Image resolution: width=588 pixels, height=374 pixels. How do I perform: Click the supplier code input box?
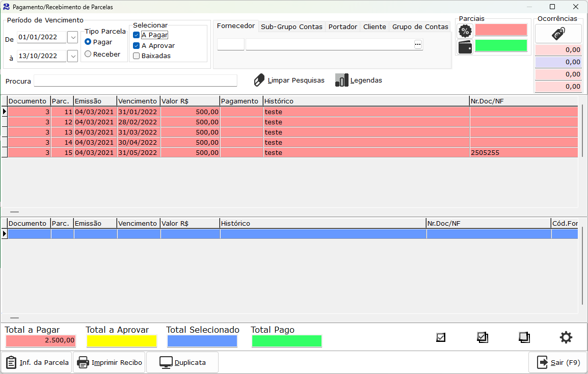231,44
